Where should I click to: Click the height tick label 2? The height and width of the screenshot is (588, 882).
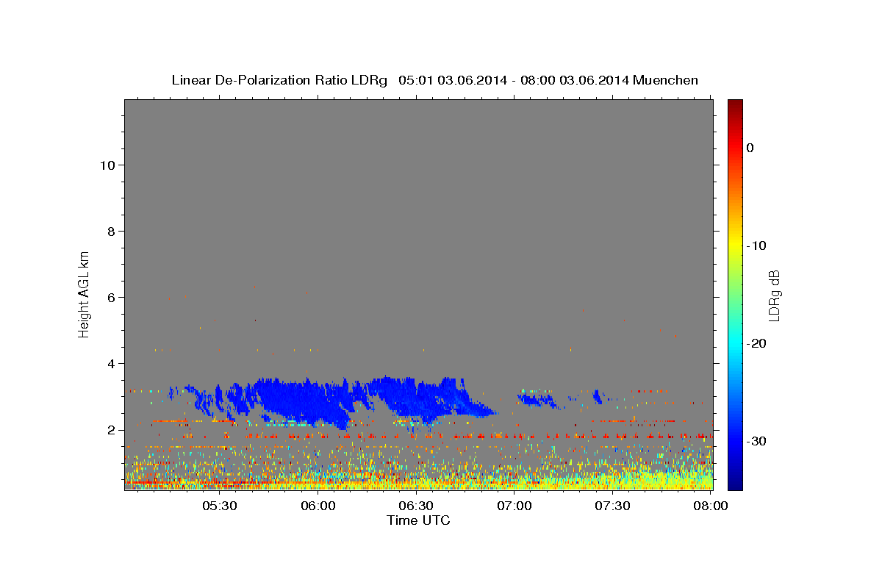[110, 430]
